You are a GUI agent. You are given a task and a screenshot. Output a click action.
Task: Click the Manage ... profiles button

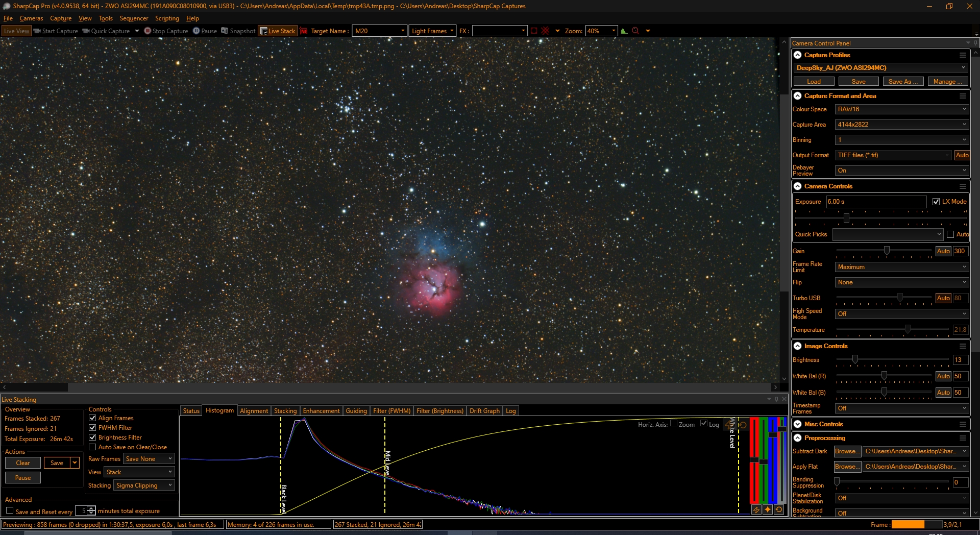click(947, 82)
